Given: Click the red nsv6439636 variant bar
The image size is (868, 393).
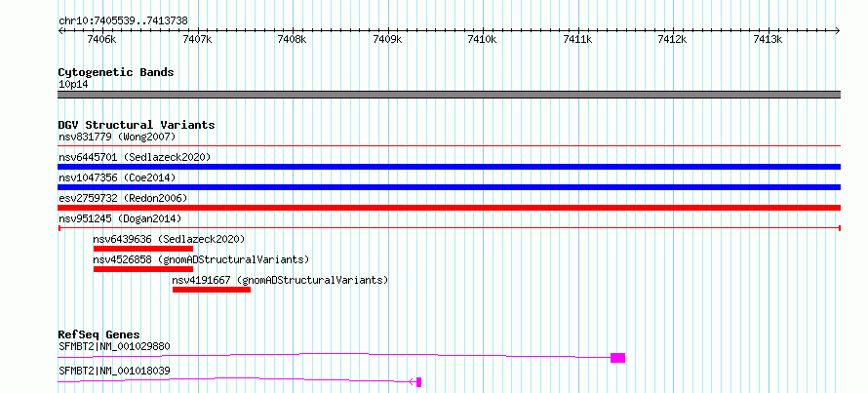Looking at the screenshot, I should (143, 249).
